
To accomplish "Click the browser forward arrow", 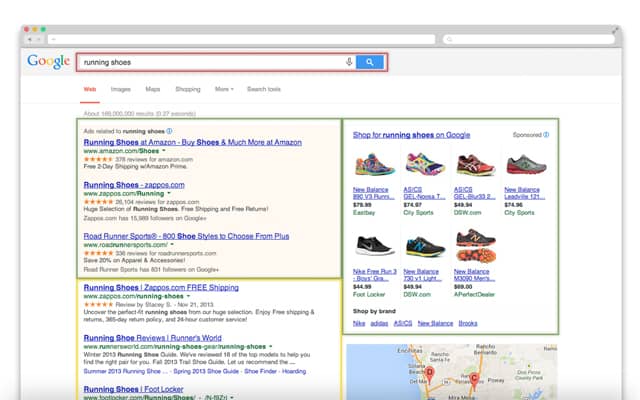I will click(x=39, y=39).
